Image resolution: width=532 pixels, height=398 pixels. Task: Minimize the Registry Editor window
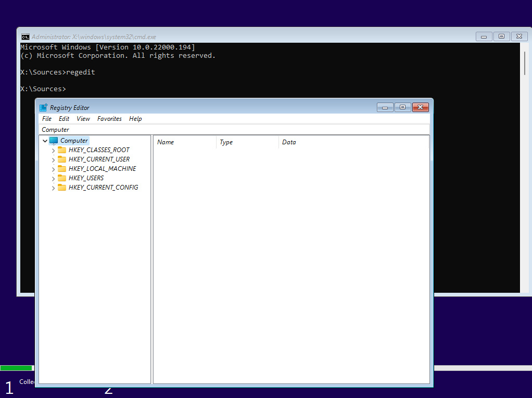point(385,107)
